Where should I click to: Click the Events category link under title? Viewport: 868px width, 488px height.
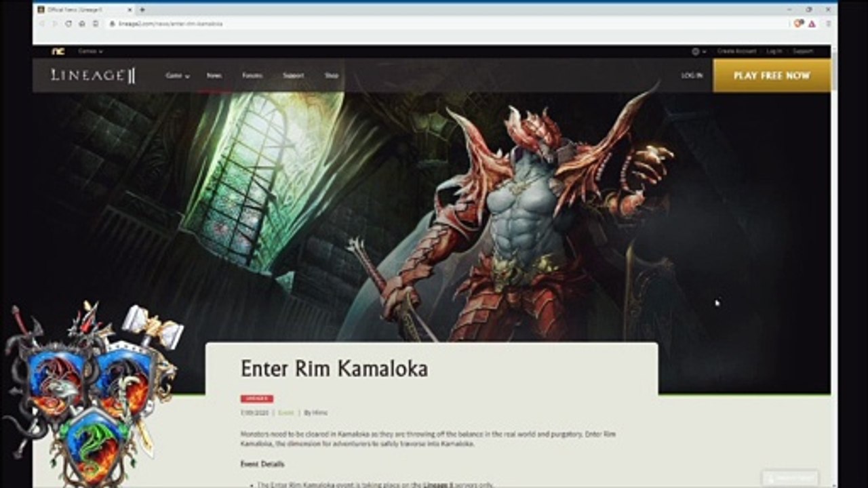285,412
